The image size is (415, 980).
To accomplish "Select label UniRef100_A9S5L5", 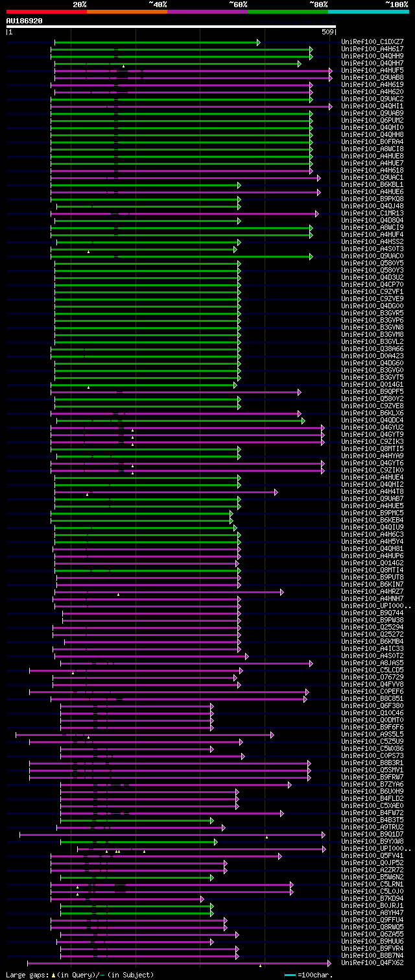I will 372,735.
